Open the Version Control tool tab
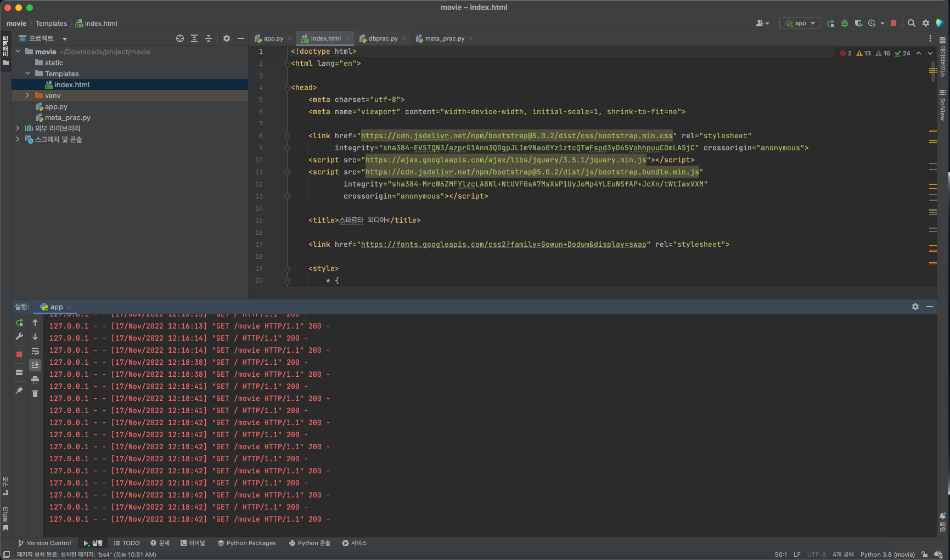The image size is (950, 560). pos(44,543)
